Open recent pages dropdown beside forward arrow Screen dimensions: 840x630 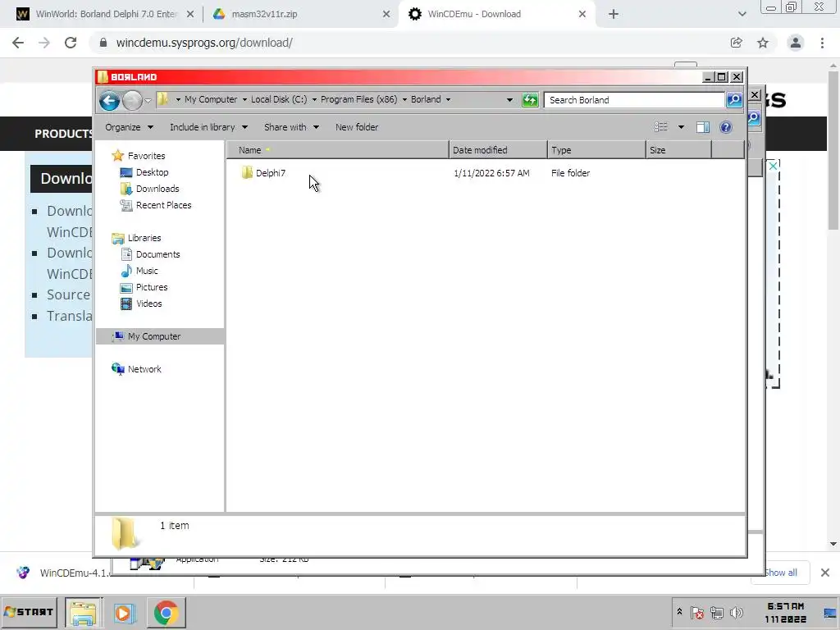click(148, 101)
